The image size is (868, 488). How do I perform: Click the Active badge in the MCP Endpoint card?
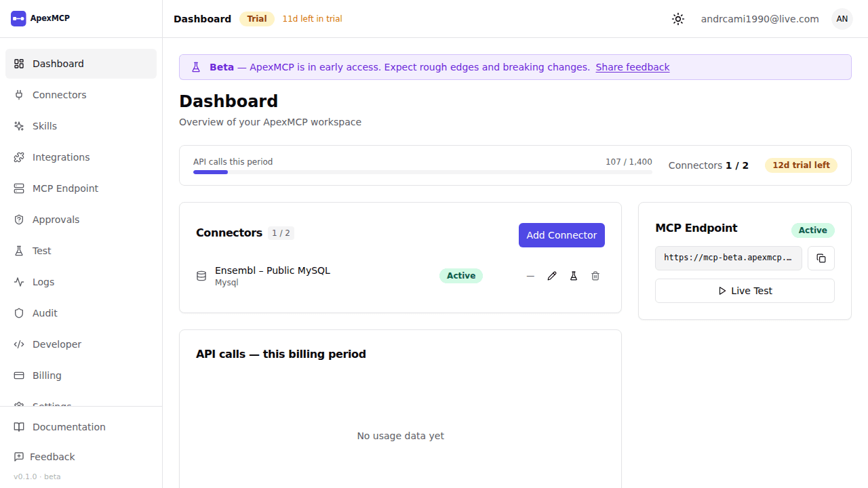point(813,230)
